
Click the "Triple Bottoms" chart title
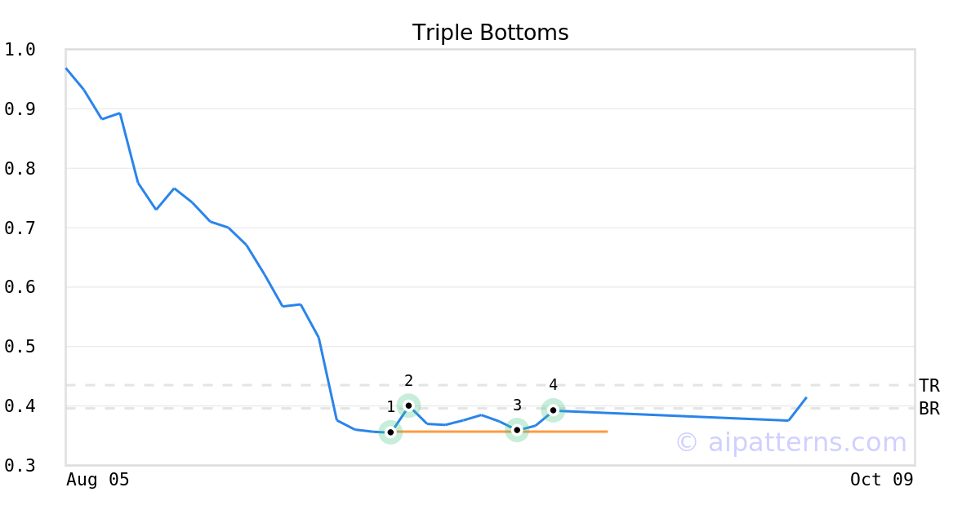coord(490,33)
